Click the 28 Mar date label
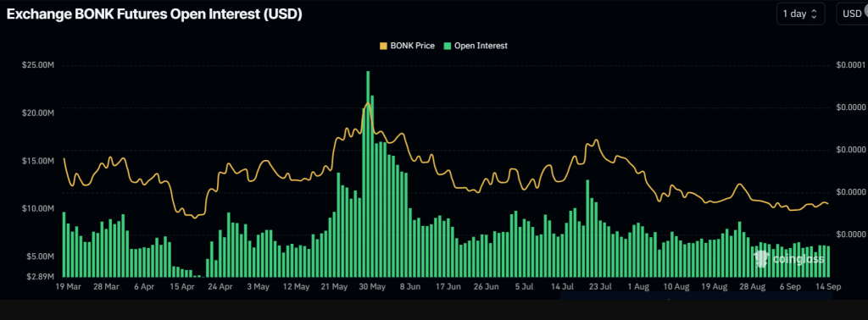Screen dimensions: 868x320 click(106, 287)
